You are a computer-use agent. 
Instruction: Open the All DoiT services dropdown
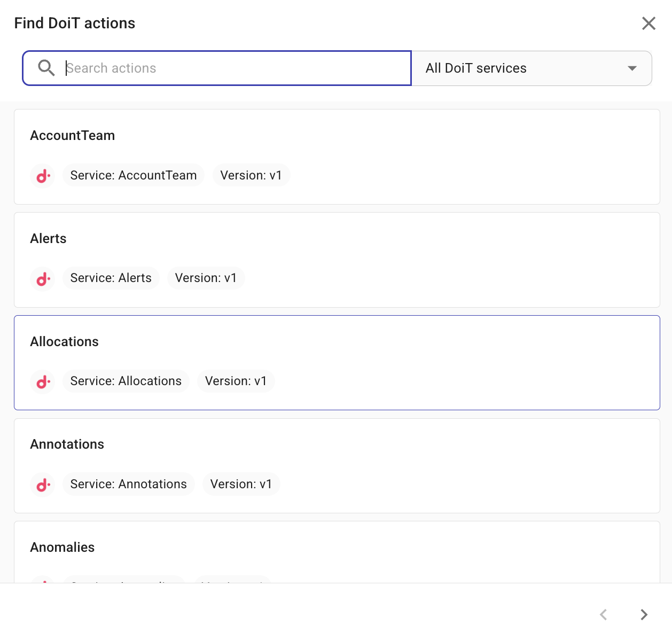coord(532,68)
